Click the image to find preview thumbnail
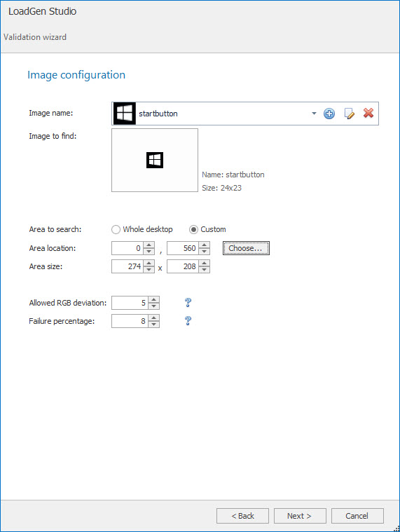This screenshot has height=532, width=400. (155, 160)
